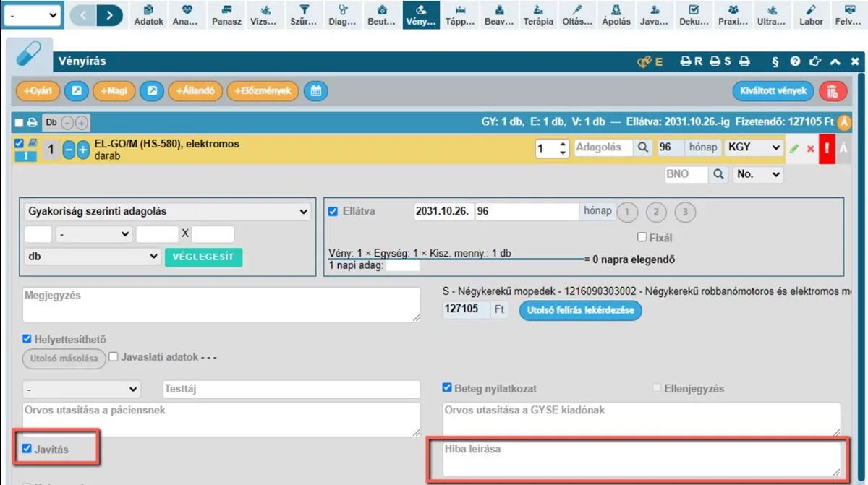Click the header minus circle icon
Image resolution: width=868 pixels, height=485 pixels.
(x=67, y=123)
